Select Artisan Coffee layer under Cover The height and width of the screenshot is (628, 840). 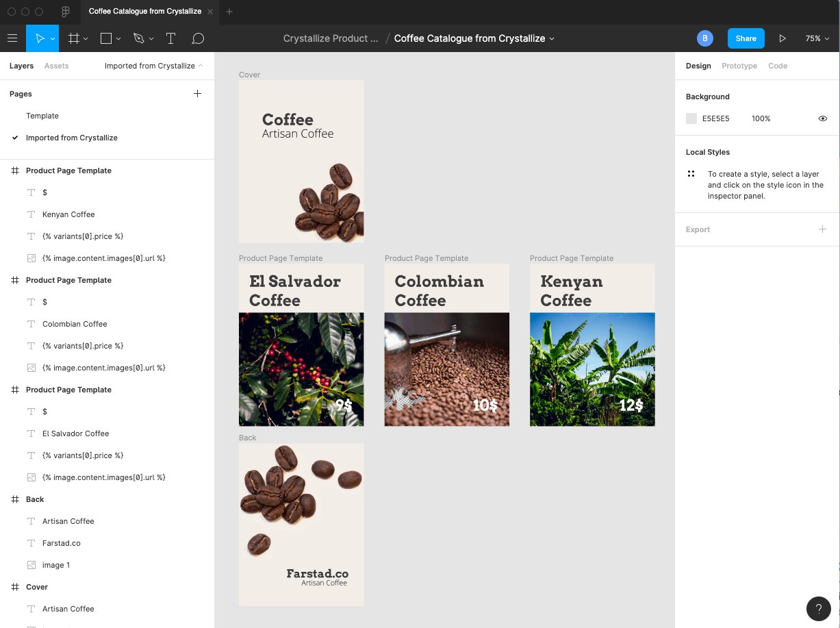[68, 609]
